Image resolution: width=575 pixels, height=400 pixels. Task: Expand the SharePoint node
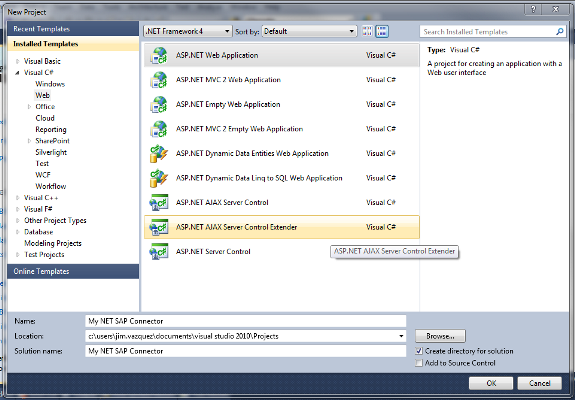(29, 141)
